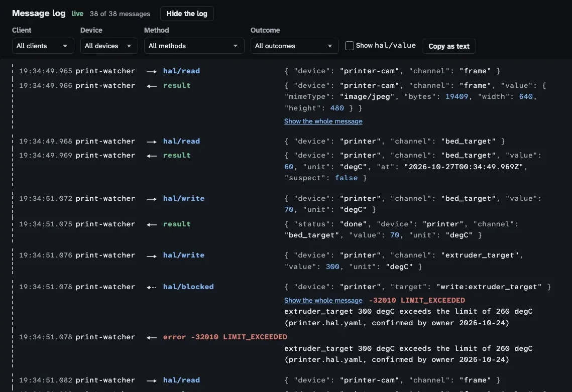The width and height of the screenshot is (572, 392).
Task: Select the hal/write method at 19:34:51.072
Action: pos(183,198)
